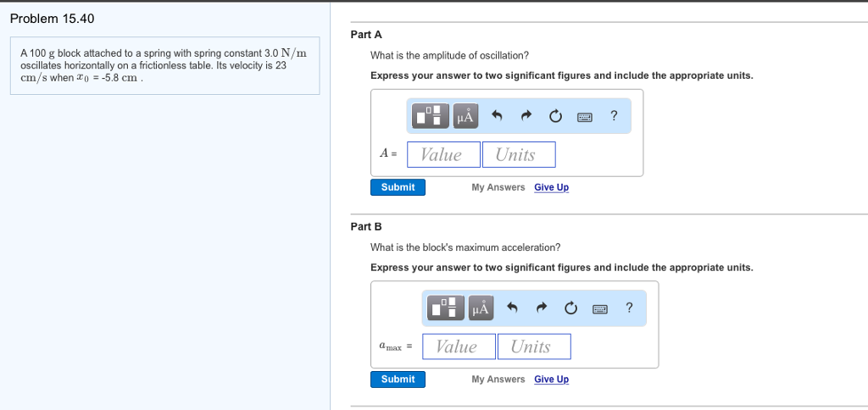The width and height of the screenshot is (868, 410).
Task: Reset the Part B answer field
Action: pos(570,309)
